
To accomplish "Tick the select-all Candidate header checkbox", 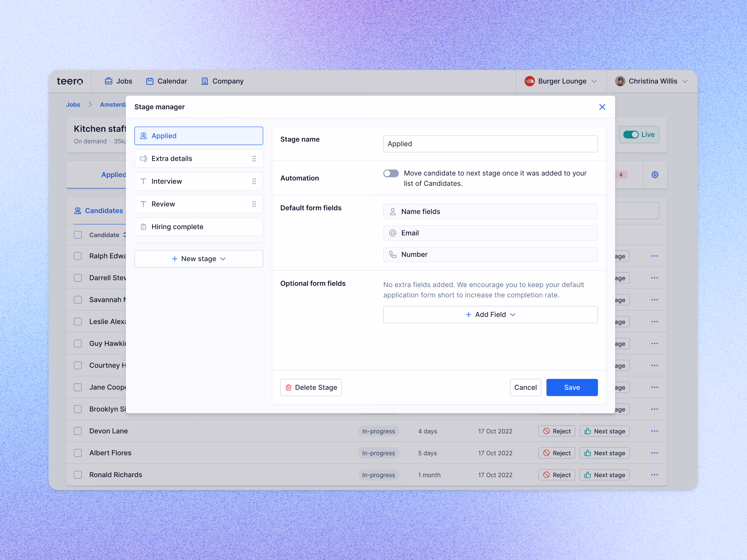I will click(x=78, y=235).
